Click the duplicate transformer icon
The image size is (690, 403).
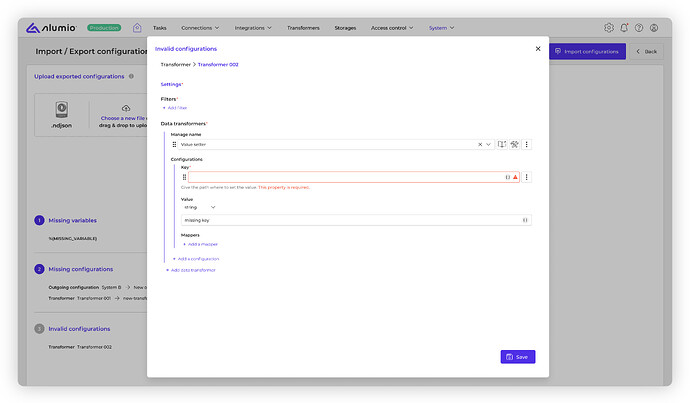[x=502, y=144]
